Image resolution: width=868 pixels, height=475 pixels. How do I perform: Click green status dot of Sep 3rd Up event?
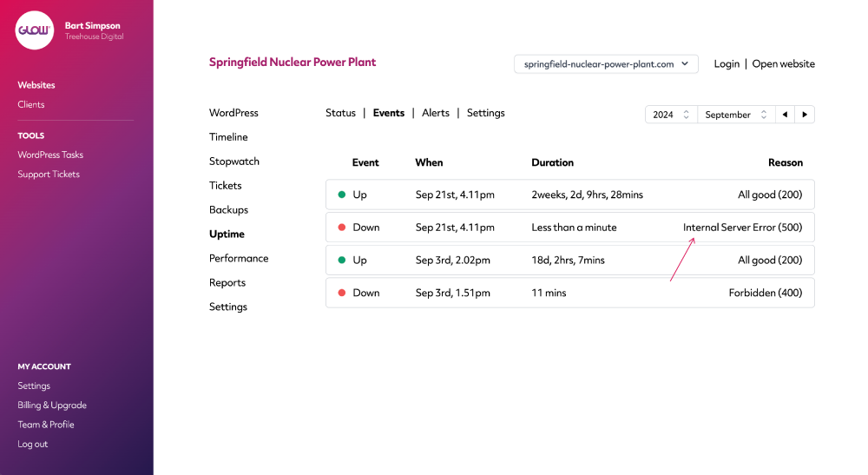pos(341,260)
